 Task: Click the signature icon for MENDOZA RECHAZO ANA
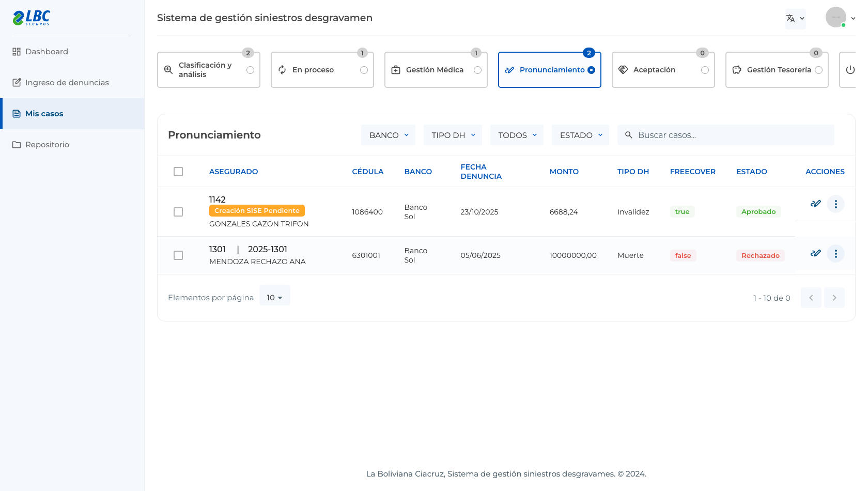(x=816, y=253)
